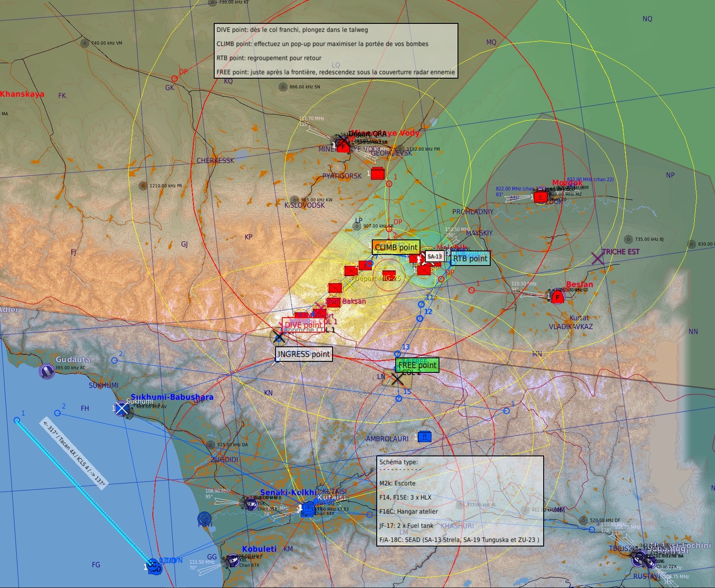Select the purple X marker TRICHE EST

597,258
